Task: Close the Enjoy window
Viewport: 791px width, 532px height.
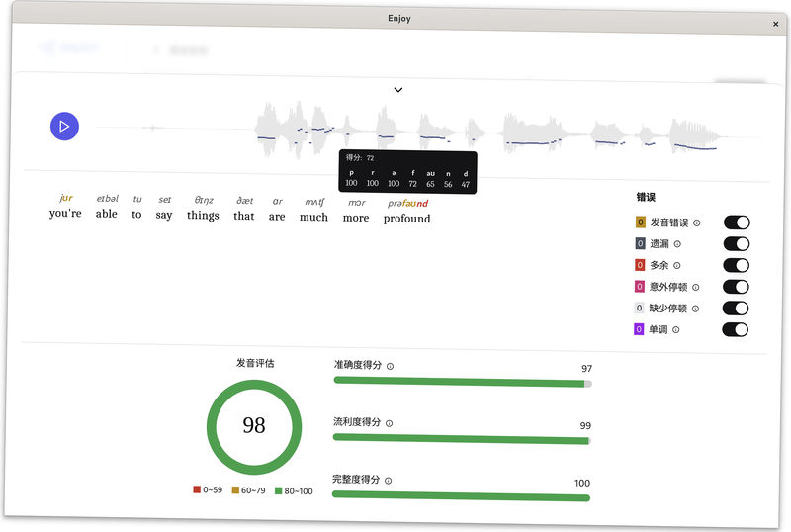Action: point(775,24)
